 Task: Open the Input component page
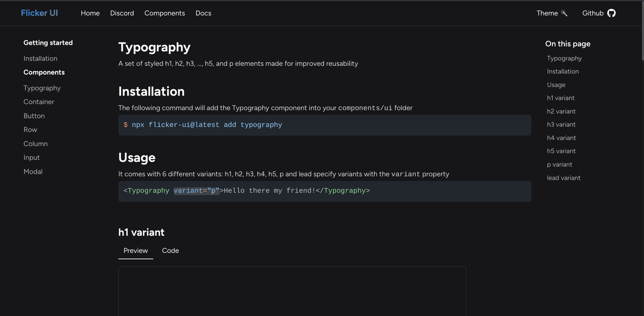tap(32, 157)
